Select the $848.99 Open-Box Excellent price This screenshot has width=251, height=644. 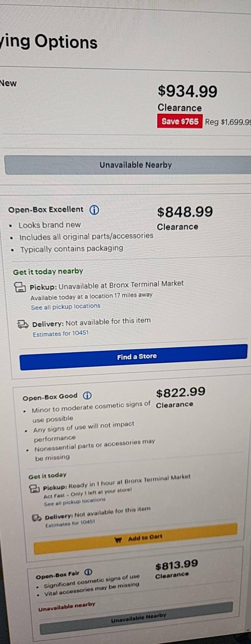(x=185, y=212)
